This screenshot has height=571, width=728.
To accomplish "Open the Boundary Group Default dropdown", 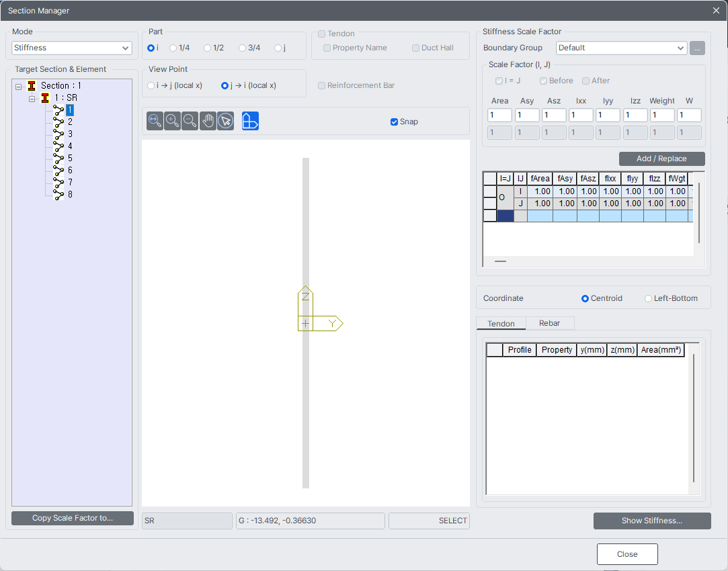I will 621,48.
